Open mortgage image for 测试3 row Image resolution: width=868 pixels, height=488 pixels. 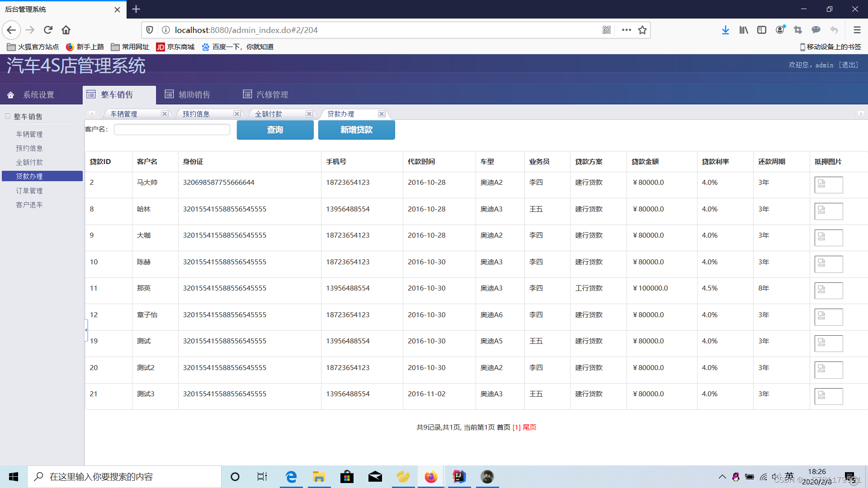[828, 396]
